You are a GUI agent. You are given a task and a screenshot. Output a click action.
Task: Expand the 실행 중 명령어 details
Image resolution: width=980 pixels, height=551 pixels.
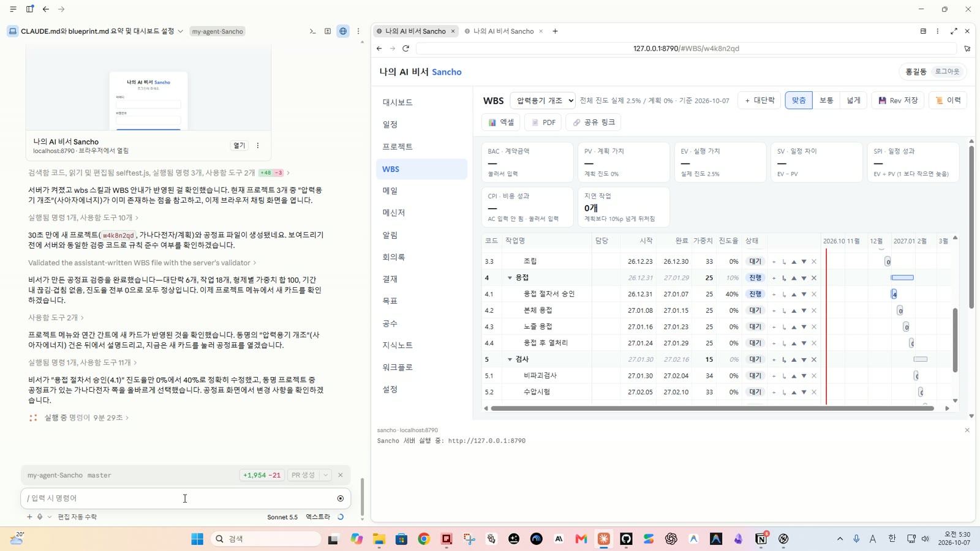tap(86, 418)
